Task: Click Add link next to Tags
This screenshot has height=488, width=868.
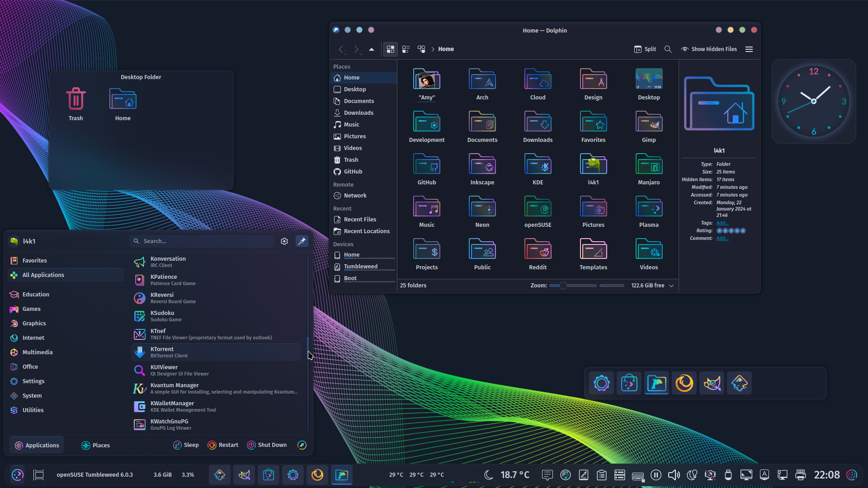Action: [722, 223]
